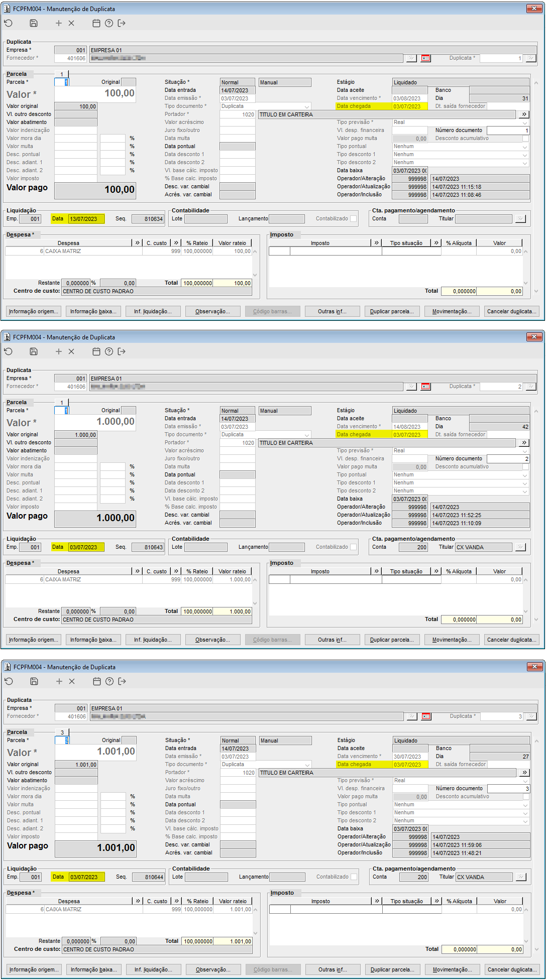Click the plus (add) icon in duplicata 2 window
546x980 pixels.
coord(59,351)
